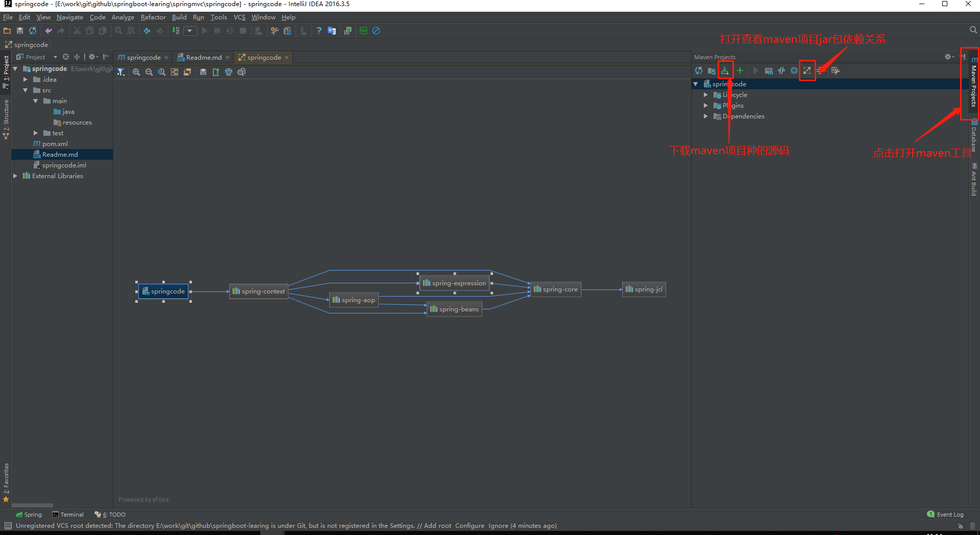980x535 pixels.
Task: Collapse all nodes in Project panel
Action: coord(77,57)
